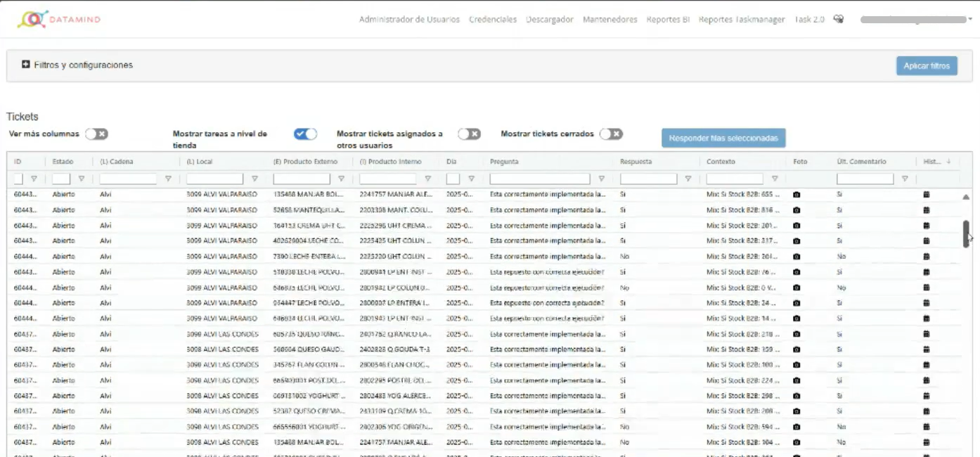
Task: Open Administrador de Usuarios menu
Action: coord(409,20)
